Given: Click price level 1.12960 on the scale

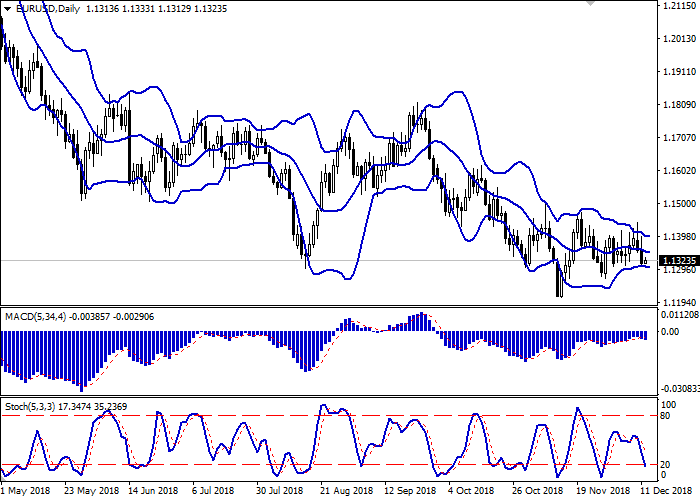Looking at the screenshot, I should (680, 270).
